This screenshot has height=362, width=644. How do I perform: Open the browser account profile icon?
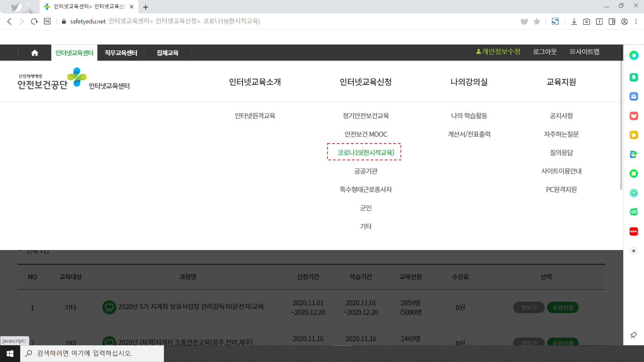(624, 22)
